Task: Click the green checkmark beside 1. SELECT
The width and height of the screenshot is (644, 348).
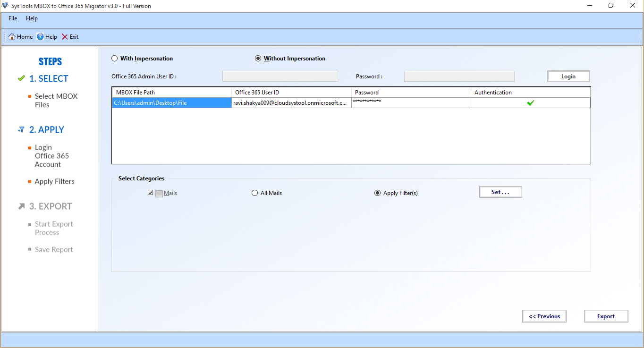Action: (x=21, y=78)
